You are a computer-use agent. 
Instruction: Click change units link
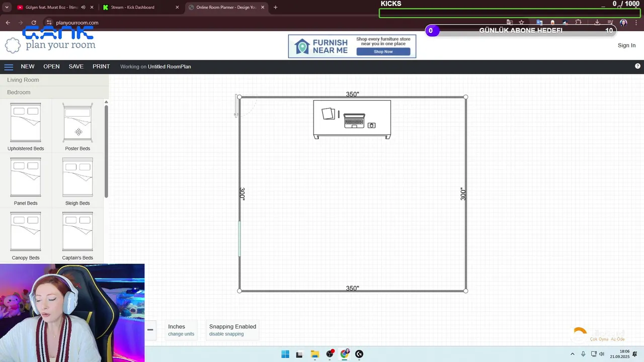pos(181,334)
